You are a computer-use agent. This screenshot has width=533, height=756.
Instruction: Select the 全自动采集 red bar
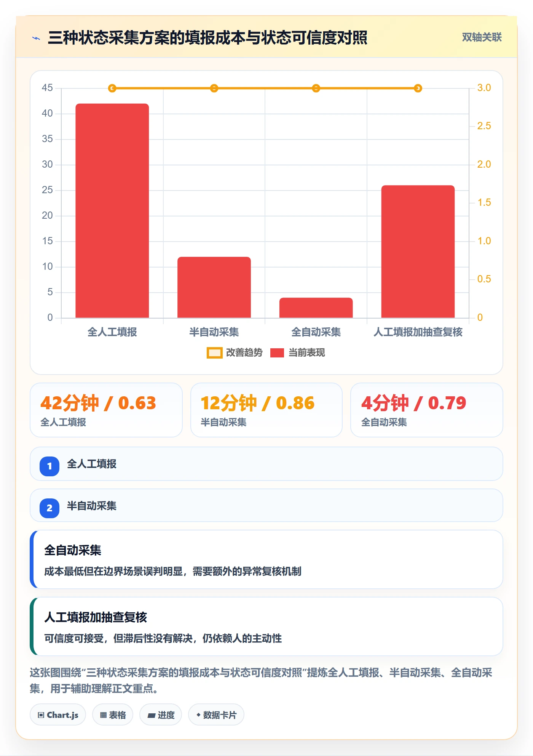pyautogui.click(x=316, y=308)
